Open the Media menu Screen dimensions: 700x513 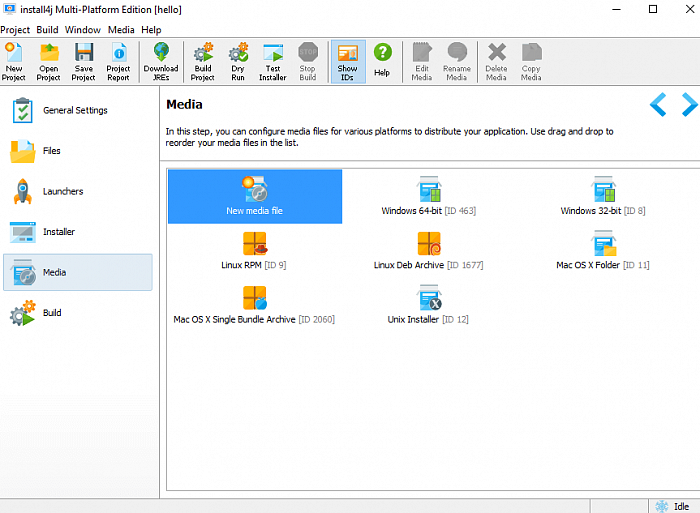121,30
